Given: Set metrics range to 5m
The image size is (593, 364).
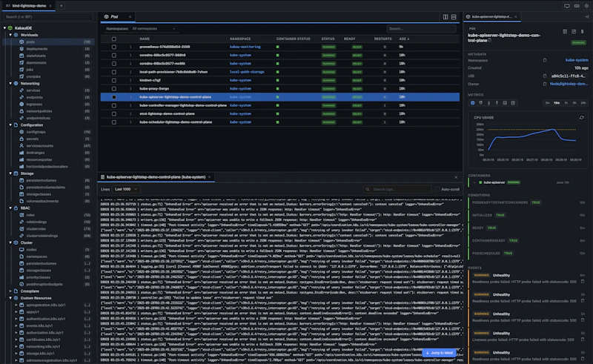Looking at the screenshot, I should [547, 103].
